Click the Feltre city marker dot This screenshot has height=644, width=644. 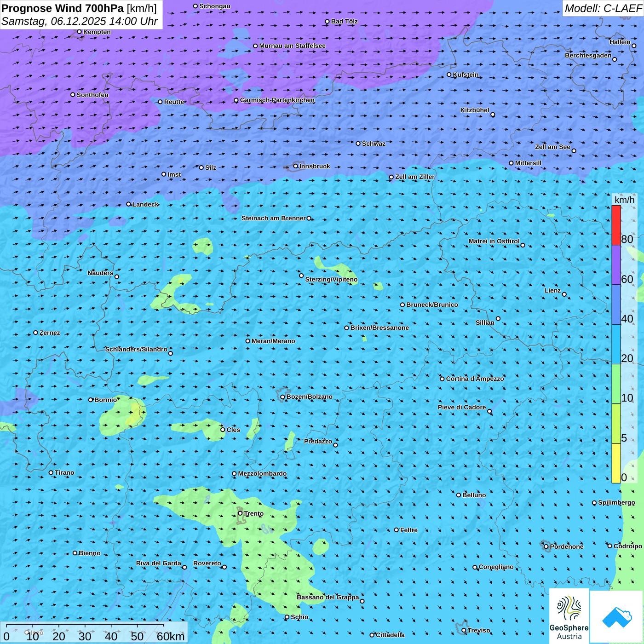[396, 530]
